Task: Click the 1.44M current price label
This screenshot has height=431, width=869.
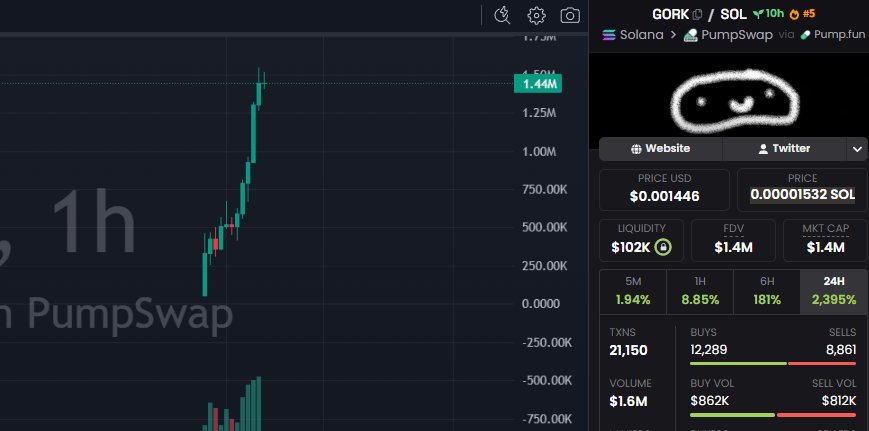Action: (x=538, y=84)
